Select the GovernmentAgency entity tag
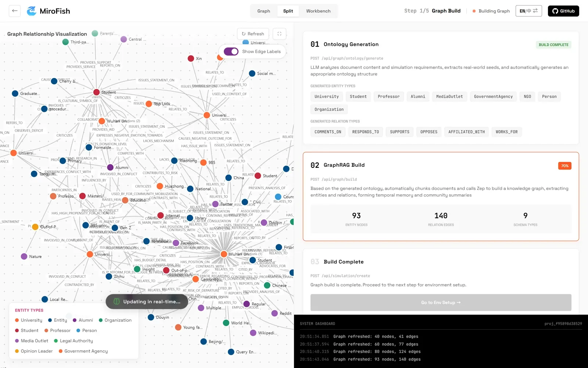Image resolution: width=588 pixels, height=368 pixels. click(x=493, y=96)
